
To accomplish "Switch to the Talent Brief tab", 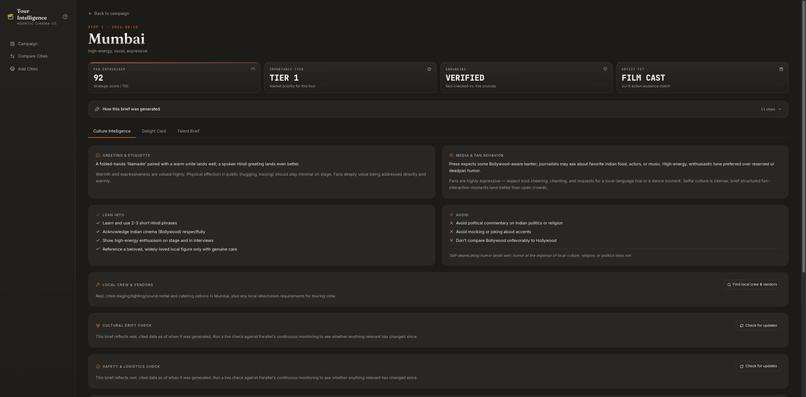I will point(188,131).
